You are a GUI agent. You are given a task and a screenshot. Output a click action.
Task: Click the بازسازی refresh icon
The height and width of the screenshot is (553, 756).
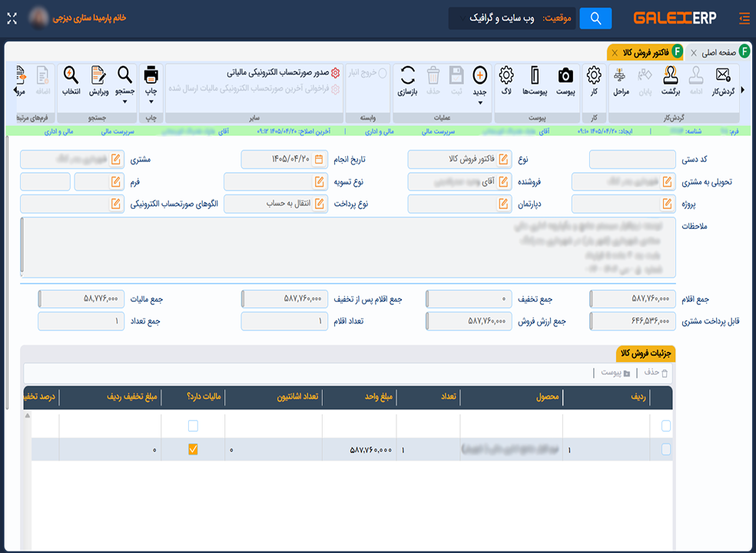point(407,76)
